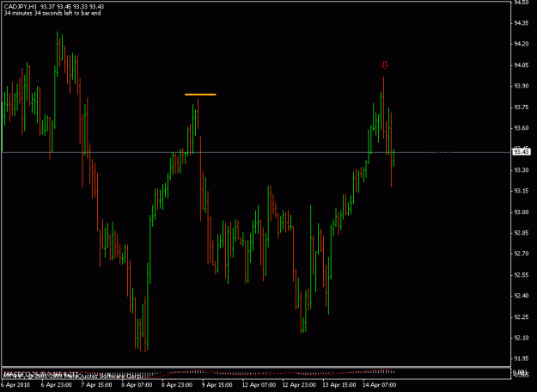Click the 93.75 price scale label
The width and height of the screenshot is (537, 392).
[520, 107]
